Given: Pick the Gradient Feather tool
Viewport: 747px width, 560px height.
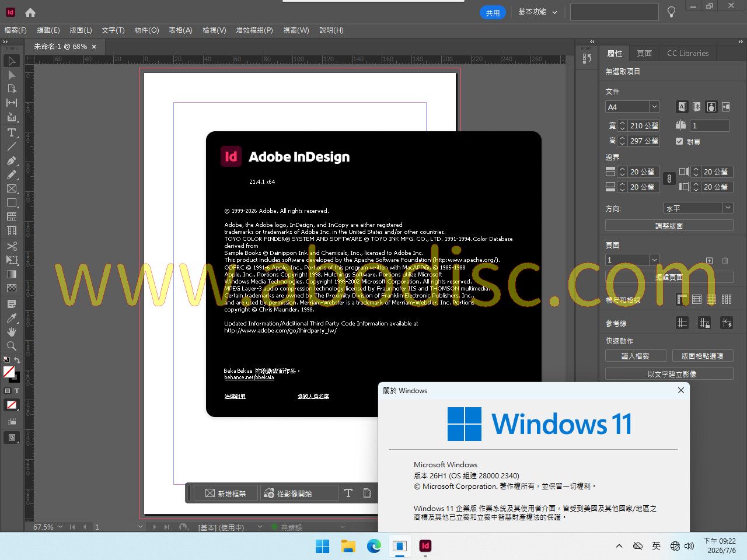Looking at the screenshot, I should 12,288.
